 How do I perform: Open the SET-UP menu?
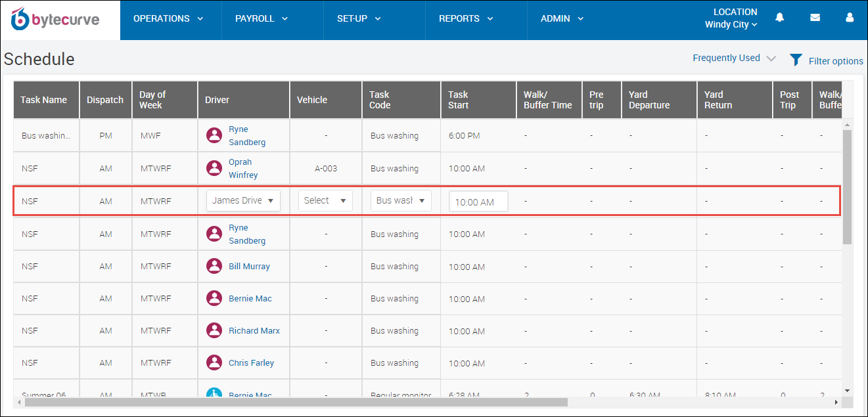tap(359, 19)
